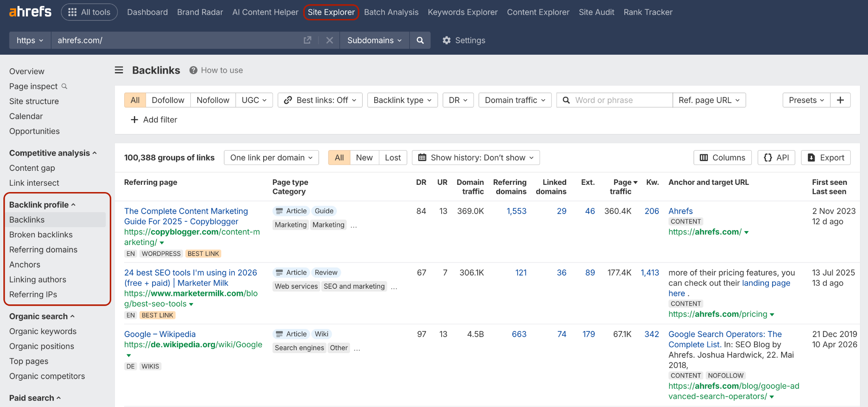Select the All link-type filter
Viewport: 868px width, 407px height.
coord(135,100)
